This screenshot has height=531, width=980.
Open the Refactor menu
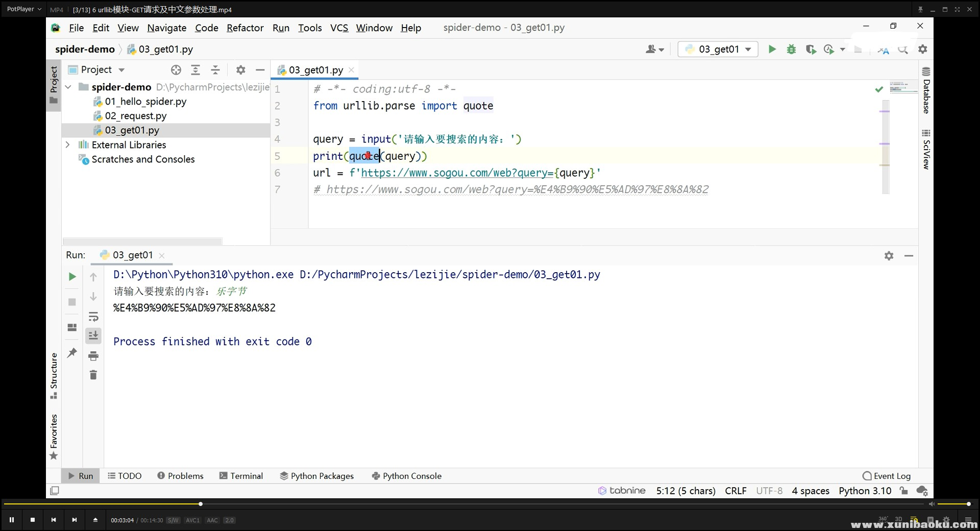click(x=245, y=28)
